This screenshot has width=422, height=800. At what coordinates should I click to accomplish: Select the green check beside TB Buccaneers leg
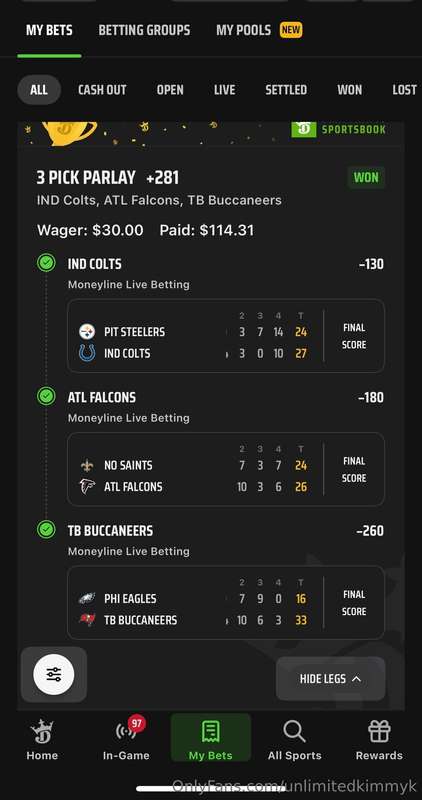click(46, 530)
